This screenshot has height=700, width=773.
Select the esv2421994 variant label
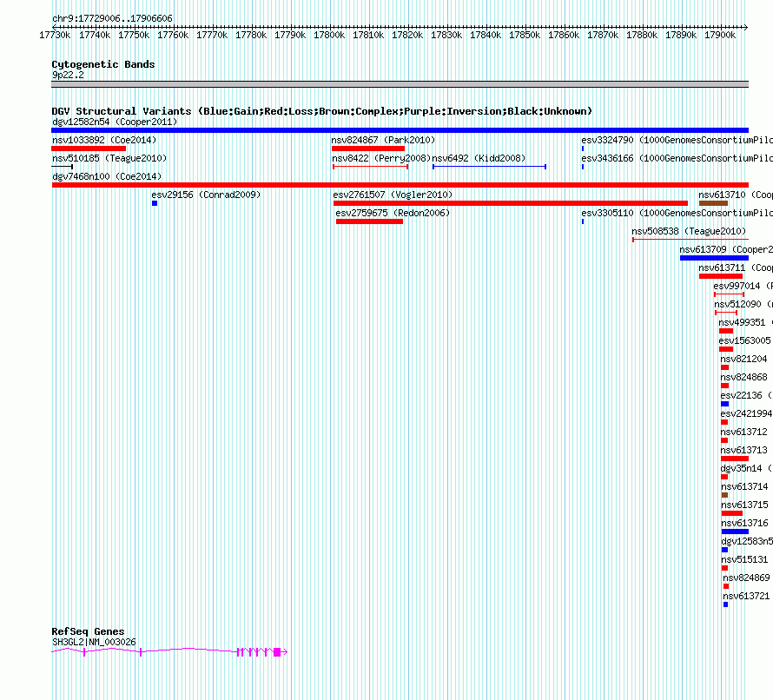point(746,413)
